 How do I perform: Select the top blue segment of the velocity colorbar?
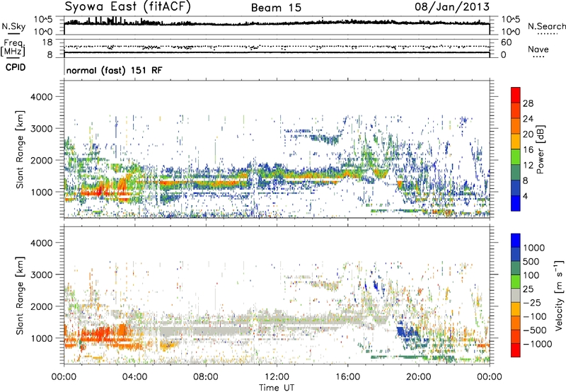point(516,241)
